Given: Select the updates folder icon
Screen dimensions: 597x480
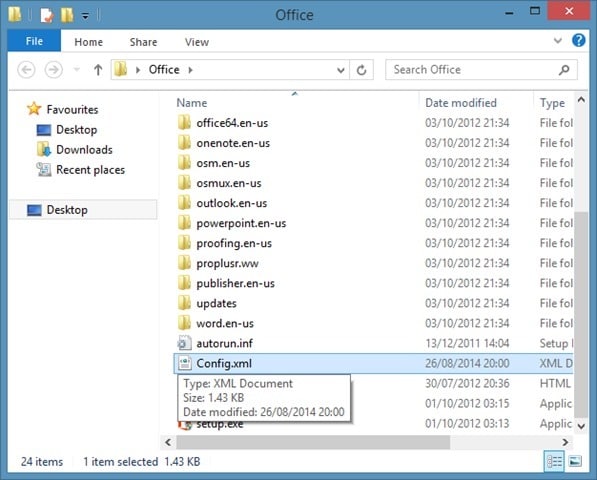Looking at the screenshot, I should (185, 303).
